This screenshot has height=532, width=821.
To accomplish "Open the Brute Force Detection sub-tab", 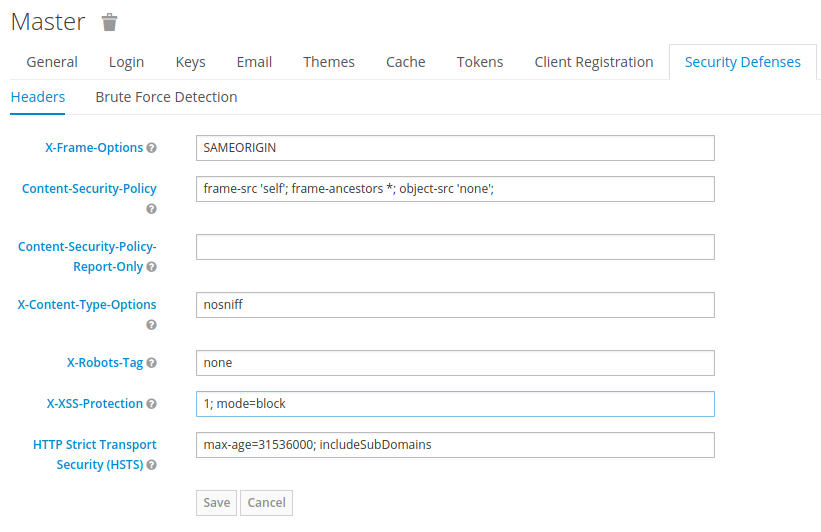I will pos(166,97).
